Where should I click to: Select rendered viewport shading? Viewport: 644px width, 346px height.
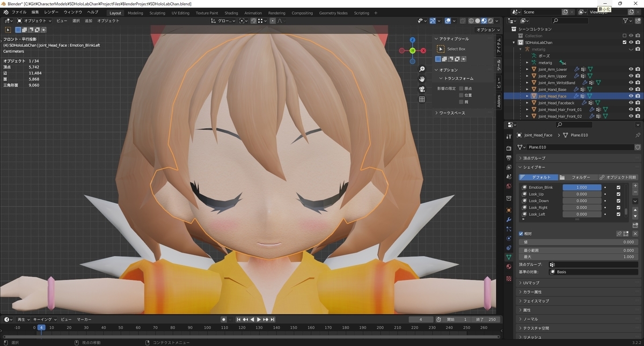[491, 21]
